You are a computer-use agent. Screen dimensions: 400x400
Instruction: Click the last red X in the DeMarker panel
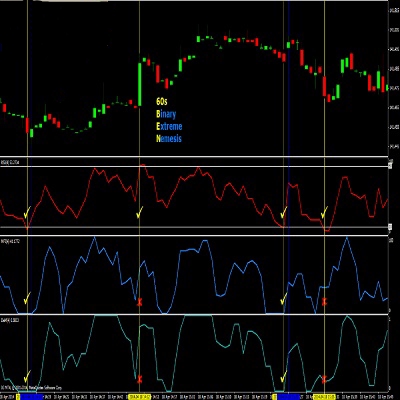point(324,379)
